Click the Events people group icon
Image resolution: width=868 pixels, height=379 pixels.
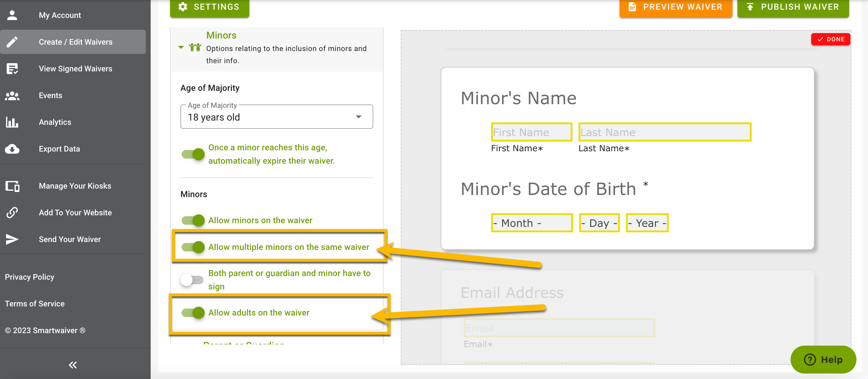12,96
